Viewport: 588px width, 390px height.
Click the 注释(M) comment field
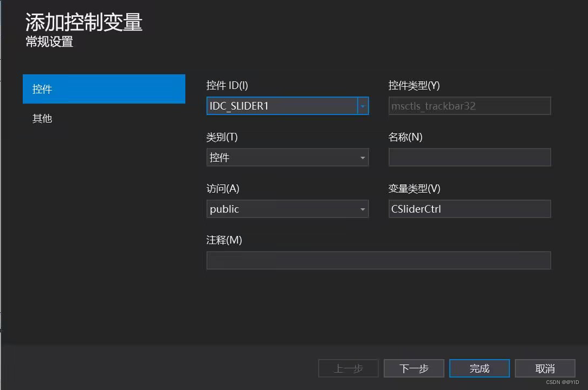coord(378,260)
